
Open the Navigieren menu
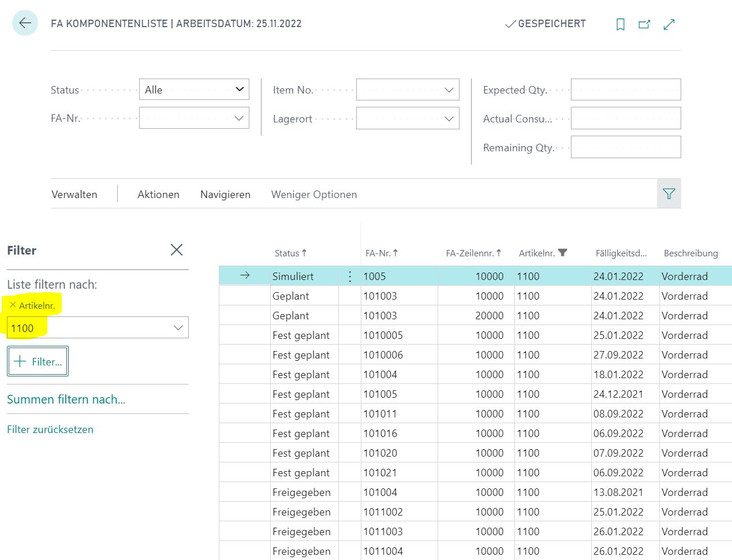point(225,195)
